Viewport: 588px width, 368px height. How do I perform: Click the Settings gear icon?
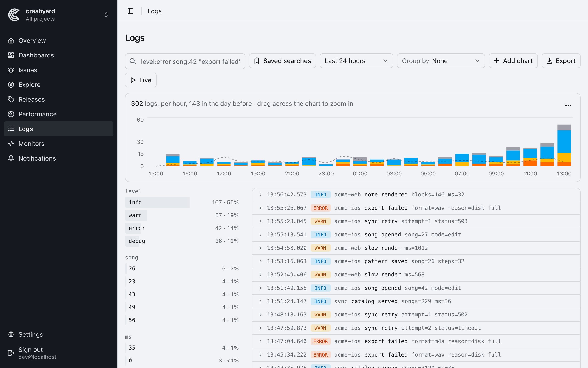pos(11,334)
